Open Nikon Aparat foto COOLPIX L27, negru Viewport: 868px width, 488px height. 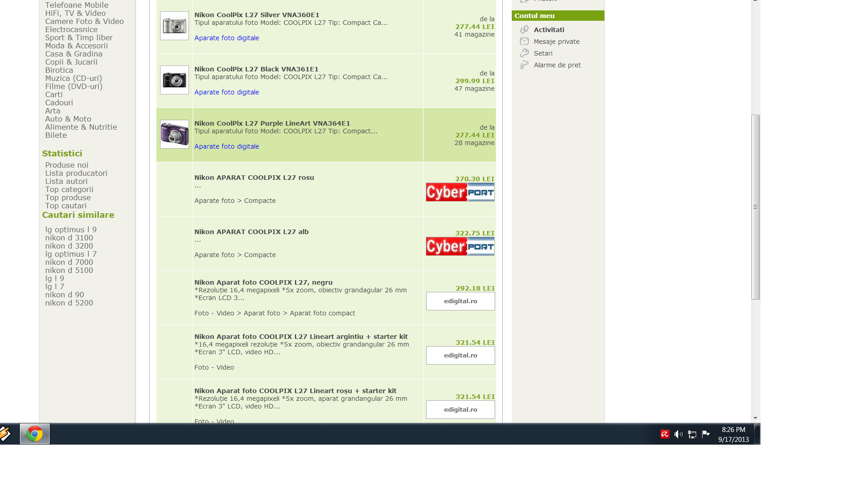264,282
